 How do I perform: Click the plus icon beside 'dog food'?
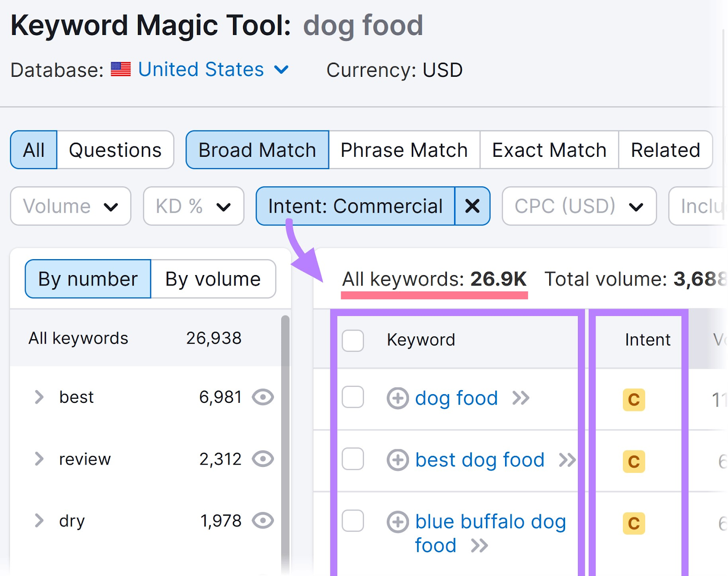click(398, 398)
